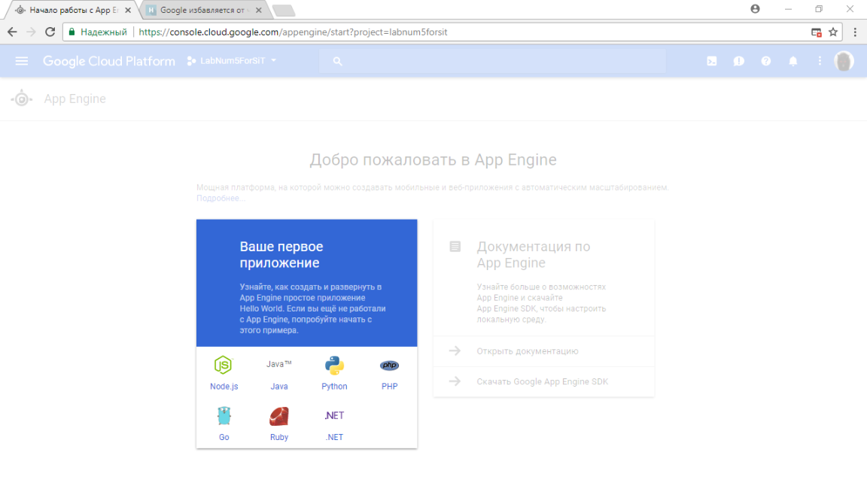Click the search field in the header
Screen dimensions: 867x504
point(492,61)
